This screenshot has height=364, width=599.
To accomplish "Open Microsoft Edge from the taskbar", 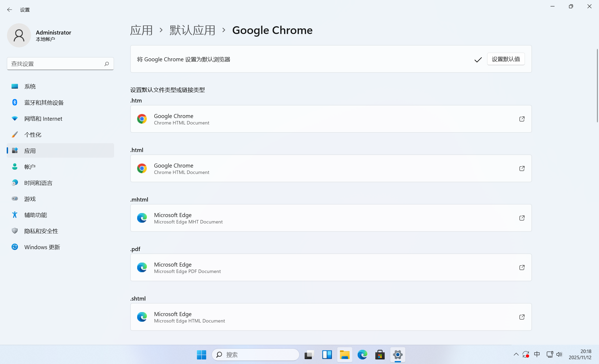I will coord(362,355).
